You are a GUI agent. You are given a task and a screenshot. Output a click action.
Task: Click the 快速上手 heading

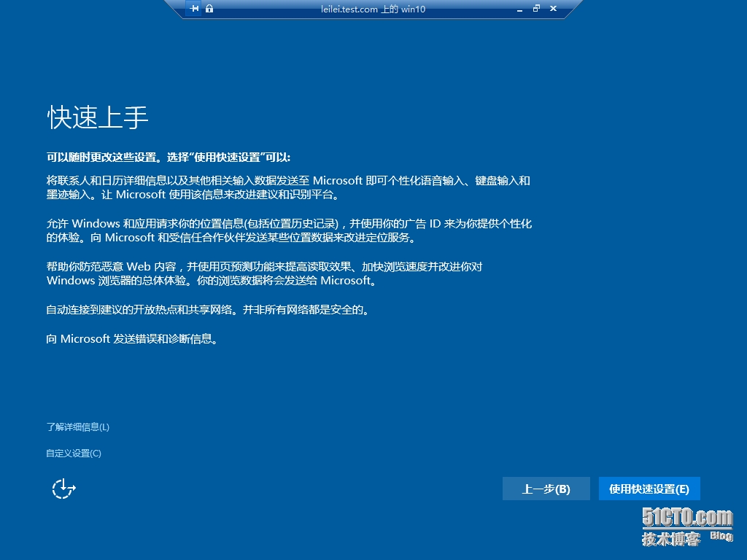(98, 117)
